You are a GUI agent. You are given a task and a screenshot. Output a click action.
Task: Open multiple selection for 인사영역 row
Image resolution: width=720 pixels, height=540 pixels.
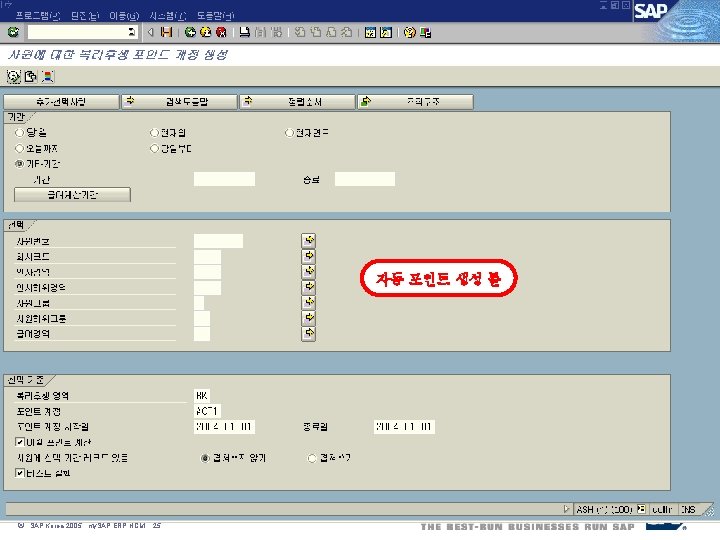pyautogui.click(x=309, y=271)
